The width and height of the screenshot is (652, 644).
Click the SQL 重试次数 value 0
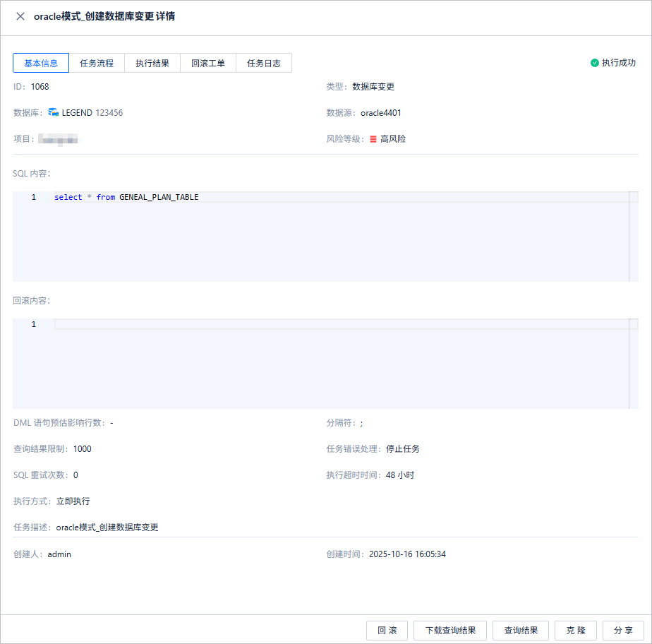click(x=76, y=475)
